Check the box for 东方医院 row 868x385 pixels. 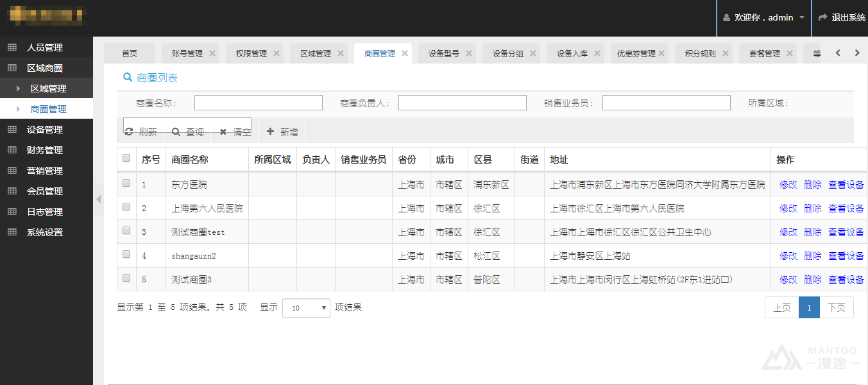(126, 184)
